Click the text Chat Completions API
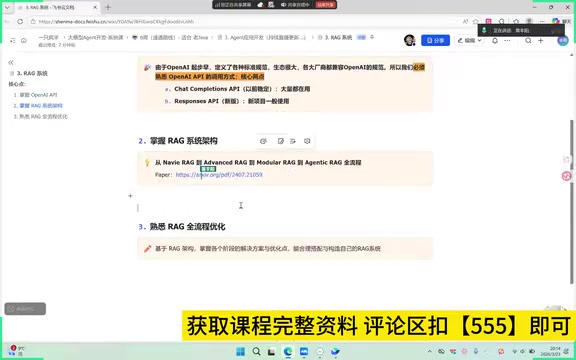576x360 pixels. 207,89
